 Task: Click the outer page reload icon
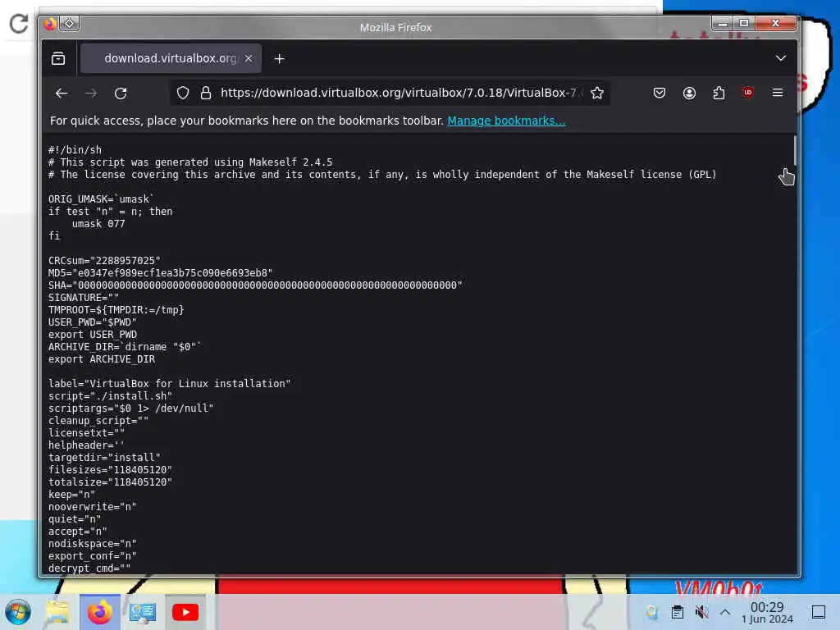coord(19,23)
